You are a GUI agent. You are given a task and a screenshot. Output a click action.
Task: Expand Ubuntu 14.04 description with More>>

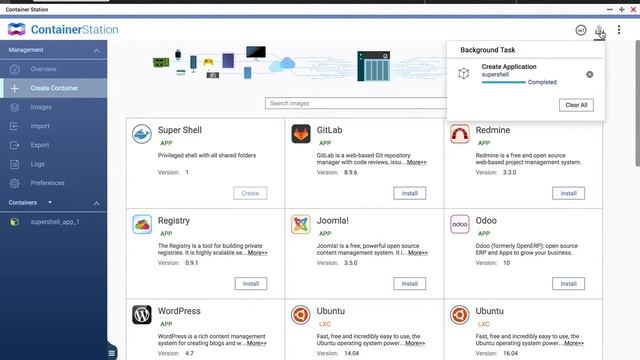pos(415,343)
